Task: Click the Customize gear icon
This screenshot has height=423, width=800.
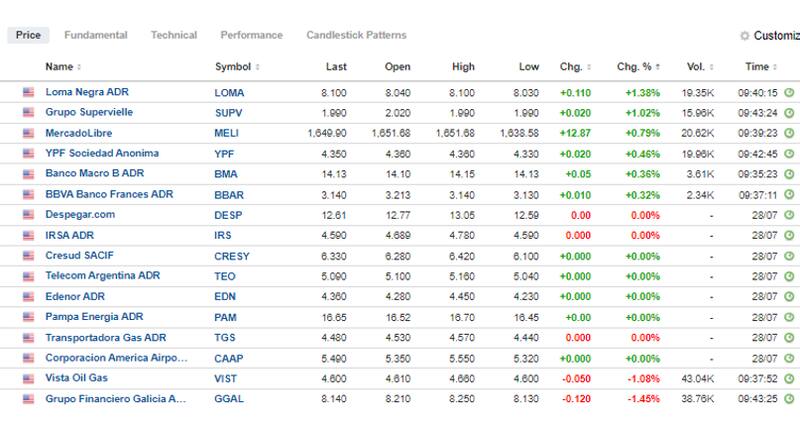Action: click(744, 36)
